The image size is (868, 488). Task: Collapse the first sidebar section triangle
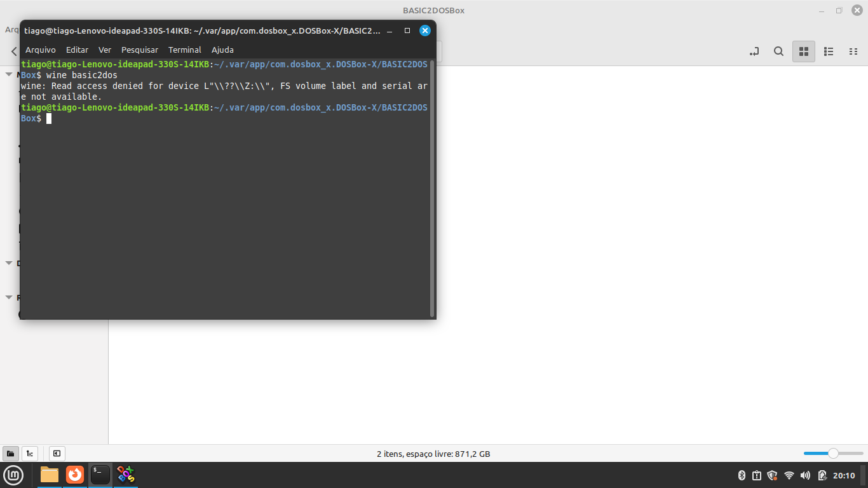(x=9, y=74)
